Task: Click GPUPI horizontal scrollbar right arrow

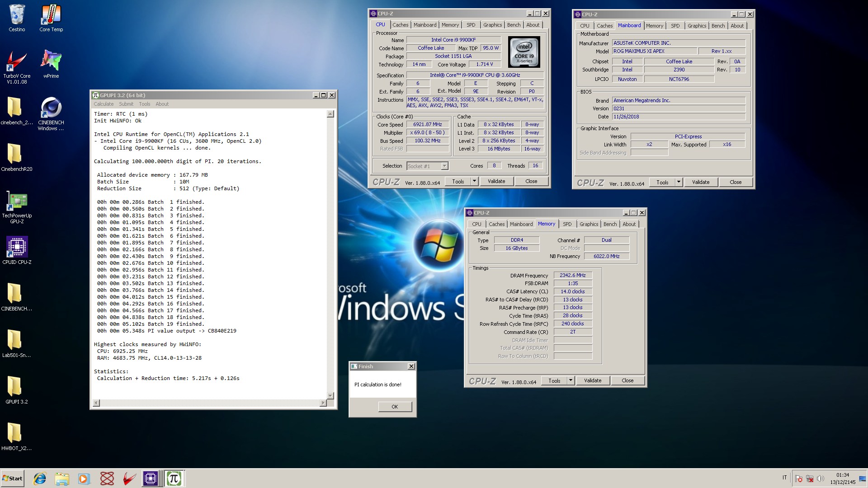Action: point(323,403)
